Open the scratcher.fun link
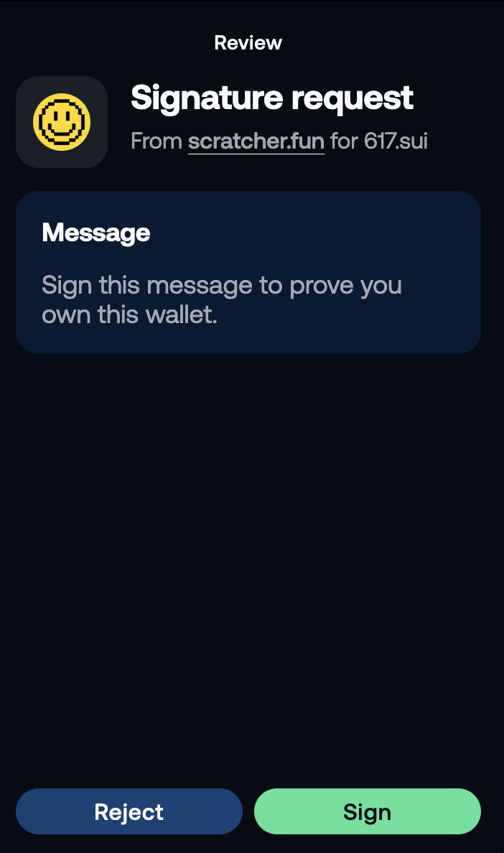Image resolution: width=504 pixels, height=853 pixels. [256, 141]
